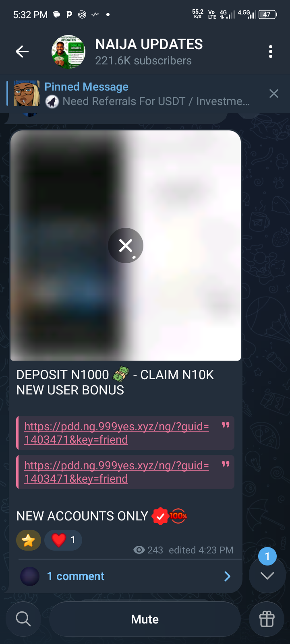
Task: Tap the gift icon at the bottom right
Action: 267,619
